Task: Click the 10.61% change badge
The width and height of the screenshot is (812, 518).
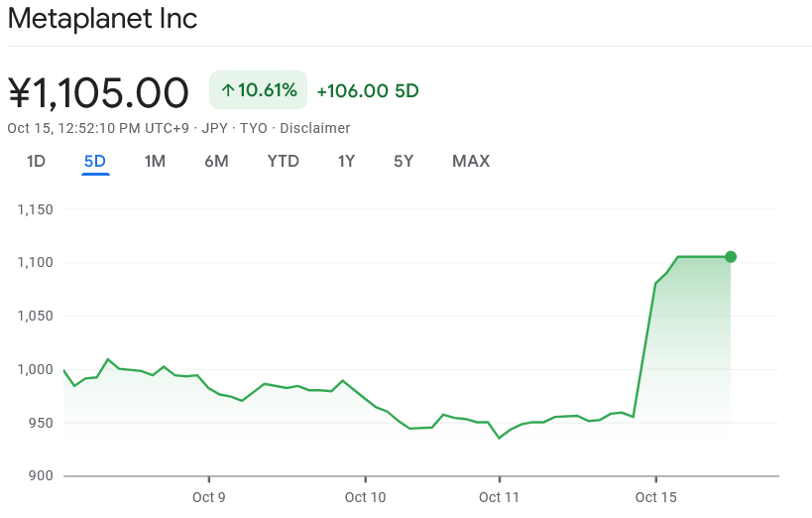Action: click(x=259, y=90)
